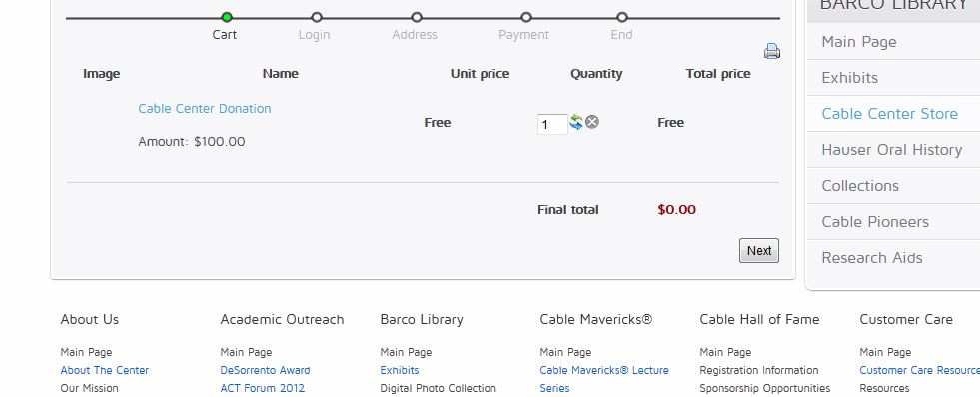980x397 pixels.
Task: Select the Payment step circle
Action: click(526, 17)
